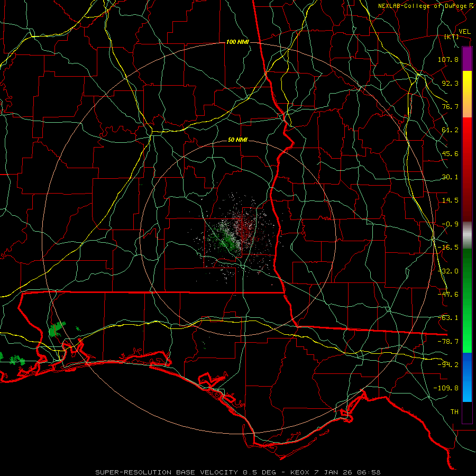Click the 107.8 velocity scale value
The height and width of the screenshot is (476, 476).
pyautogui.click(x=448, y=59)
